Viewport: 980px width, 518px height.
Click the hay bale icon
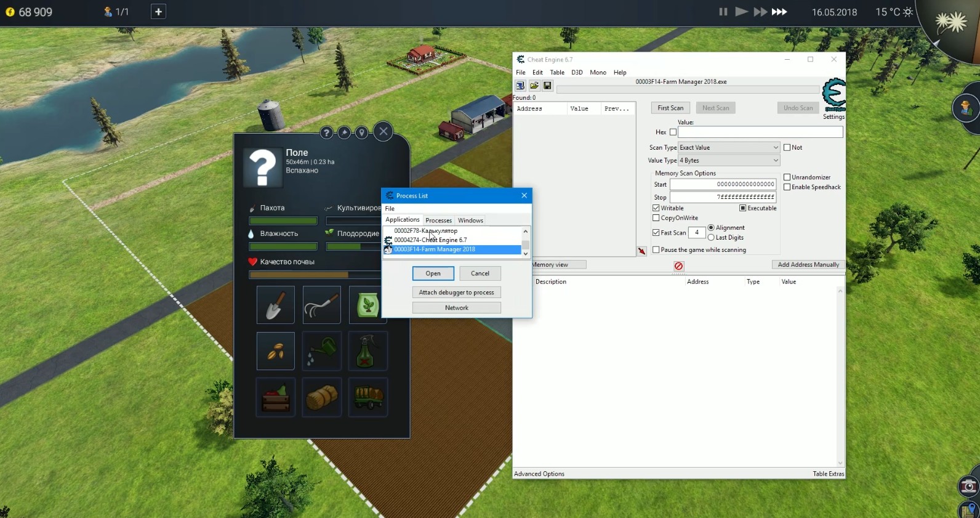click(x=321, y=397)
